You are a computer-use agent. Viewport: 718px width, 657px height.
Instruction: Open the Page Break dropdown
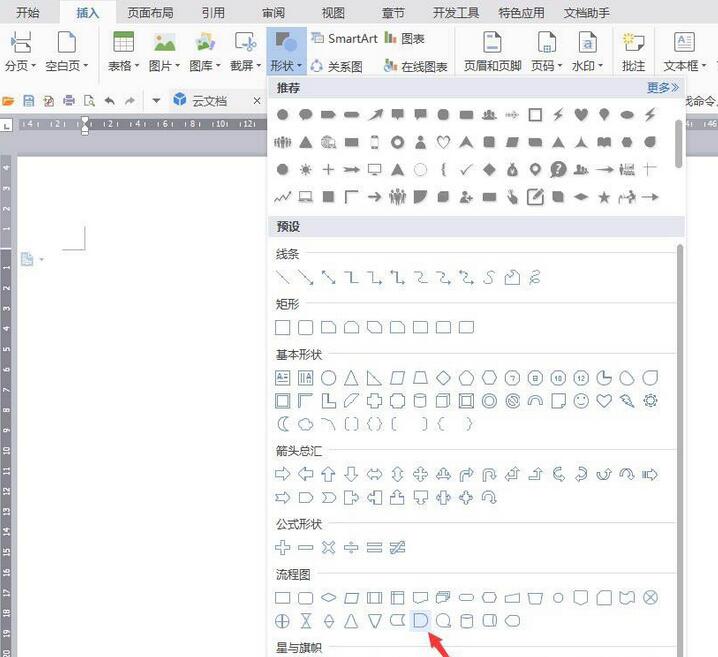coord(20,51)
